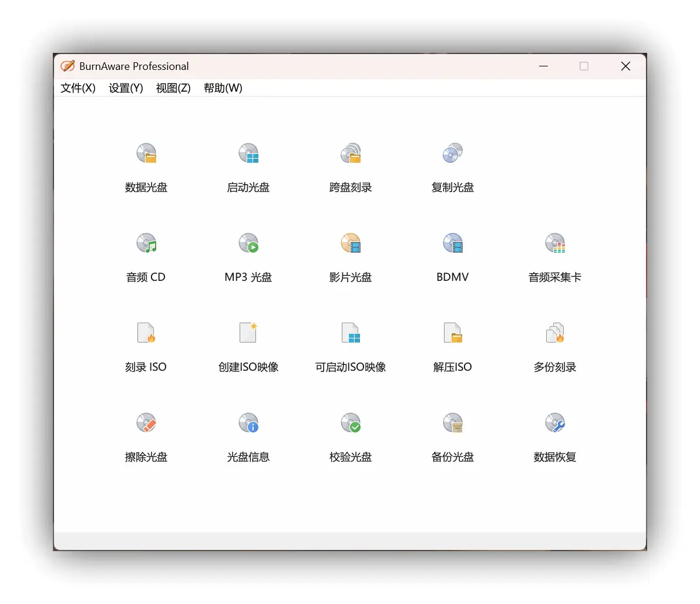Launch the 多份刻录 multiburn icon
Viewport: 700px width, 604px height.
click(555, 333)
